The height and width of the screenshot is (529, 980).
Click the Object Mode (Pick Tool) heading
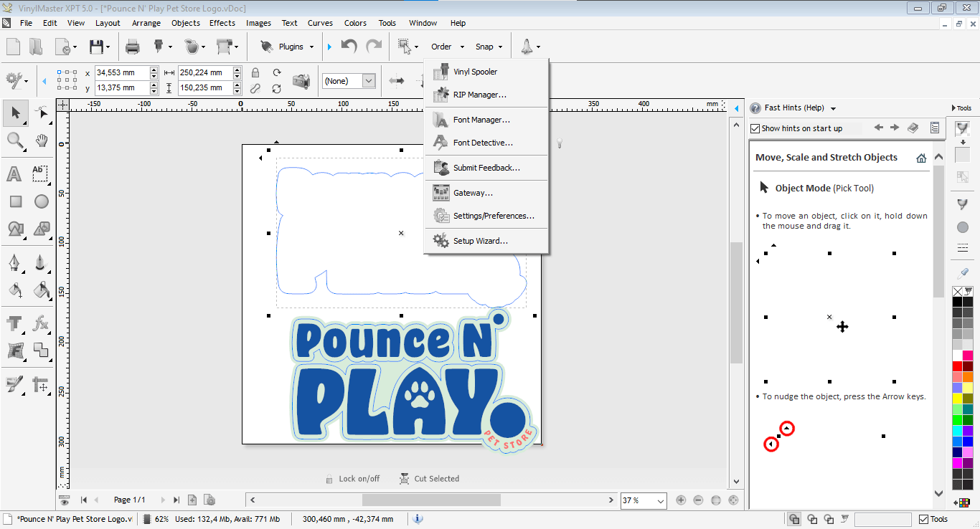point(824,189)
